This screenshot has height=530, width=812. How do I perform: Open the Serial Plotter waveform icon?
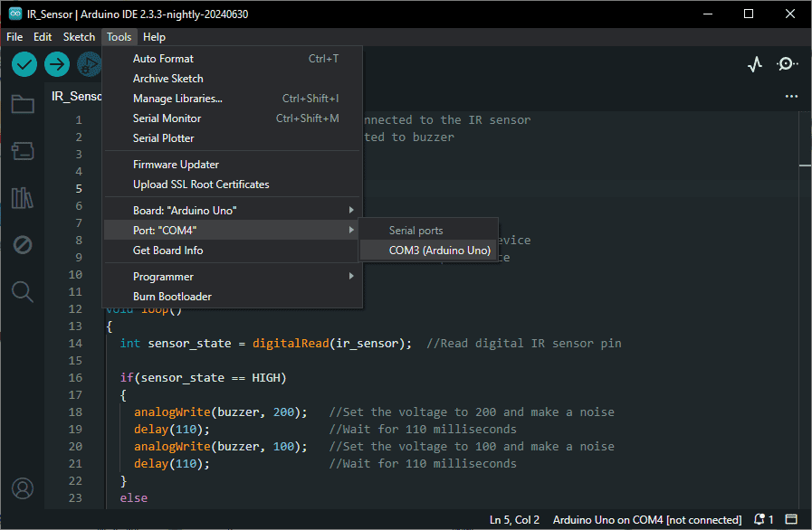coord(755,63)
